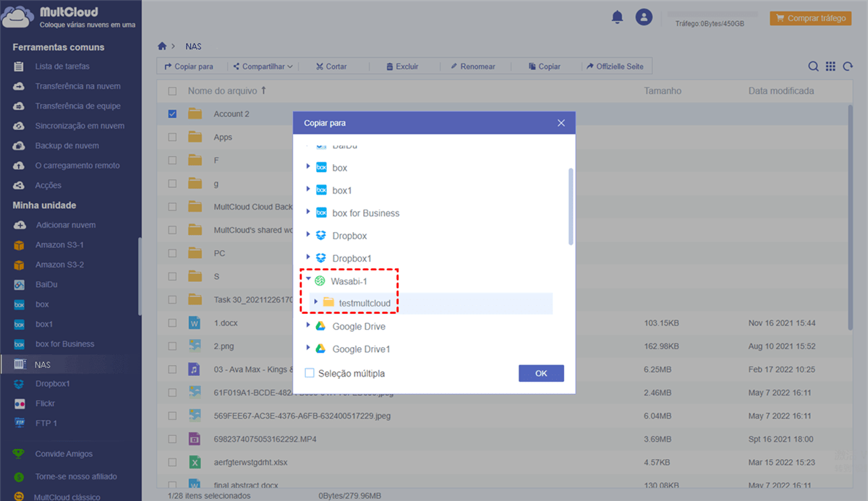This screenshot has height=501, width=868.
Task: Switch to grid view icon
Action: point(830,67)
